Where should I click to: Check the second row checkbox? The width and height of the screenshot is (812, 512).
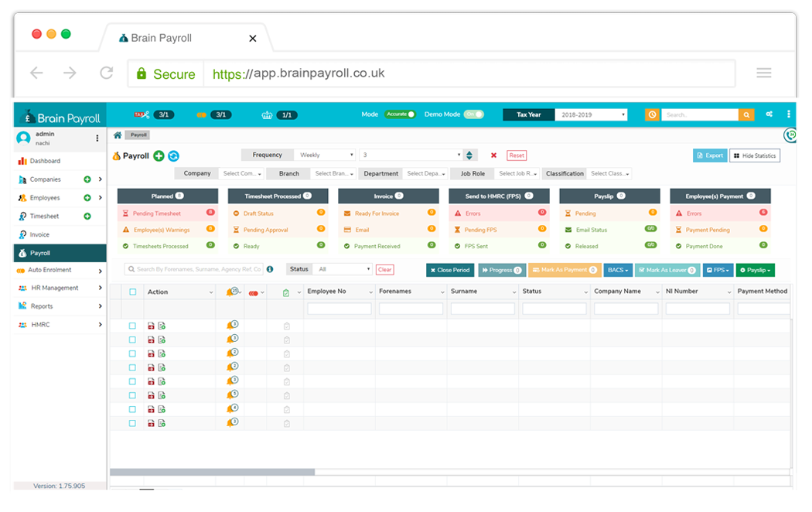pyautogui.click(x=132, y=340)
